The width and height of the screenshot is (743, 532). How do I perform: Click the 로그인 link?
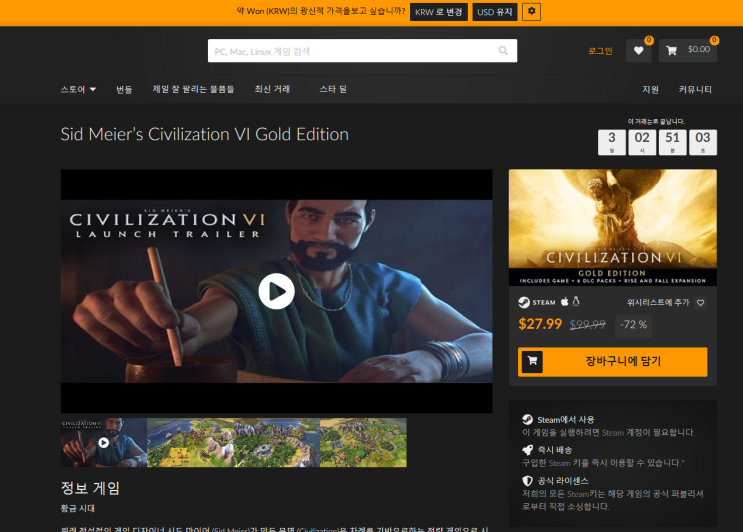tap(600, 51)
